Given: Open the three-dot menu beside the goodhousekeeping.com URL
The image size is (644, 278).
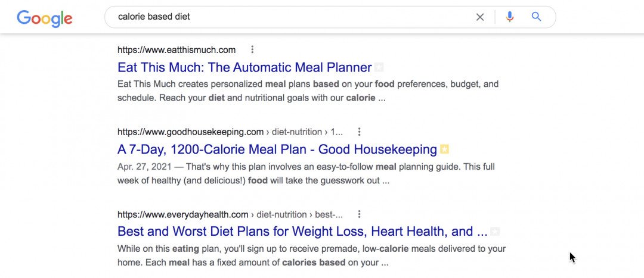Looking at the screenshot, I should (359, 132).
